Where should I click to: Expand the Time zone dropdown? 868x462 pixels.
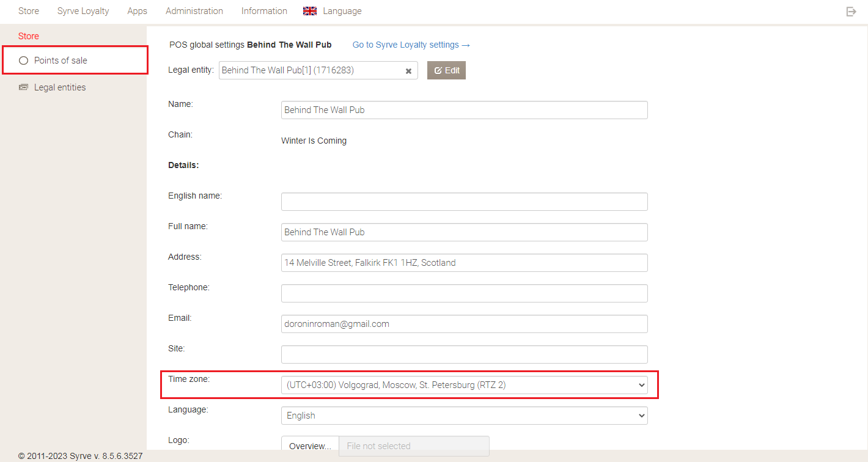[x=464, y=385]
